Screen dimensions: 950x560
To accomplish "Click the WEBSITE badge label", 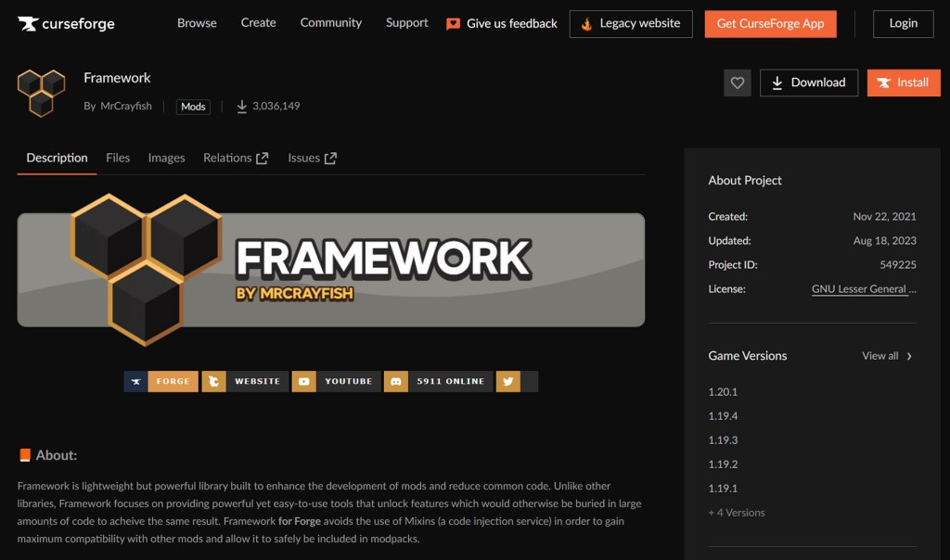I will [x=258, y=381].
